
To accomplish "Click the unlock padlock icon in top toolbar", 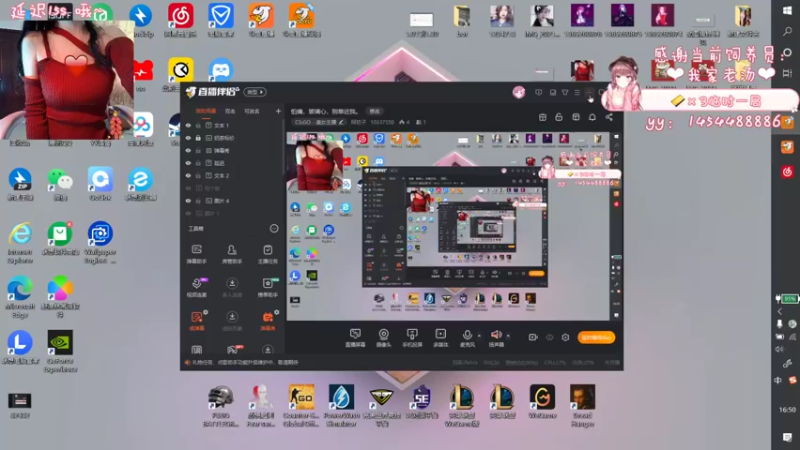I will point(559,117).
